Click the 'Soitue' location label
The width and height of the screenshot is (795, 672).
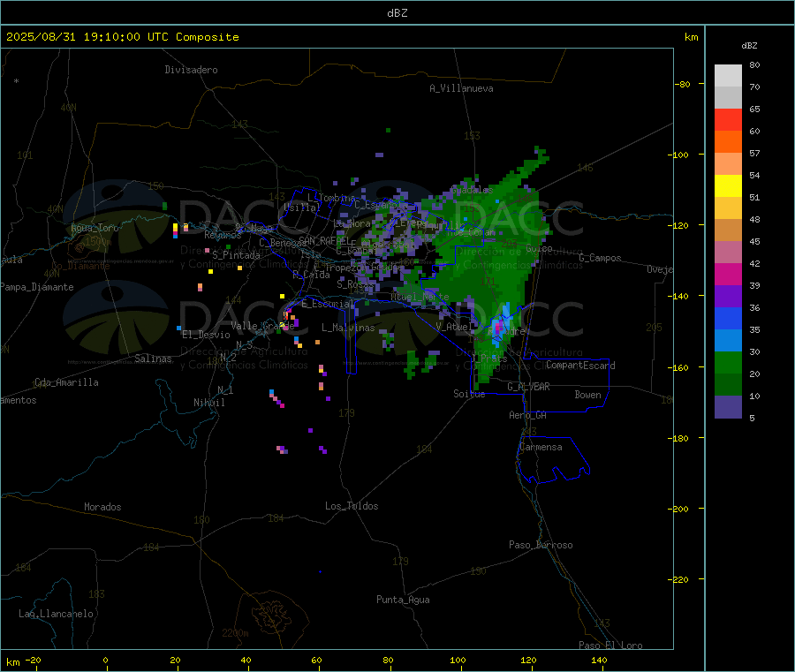tap(469, 394)
